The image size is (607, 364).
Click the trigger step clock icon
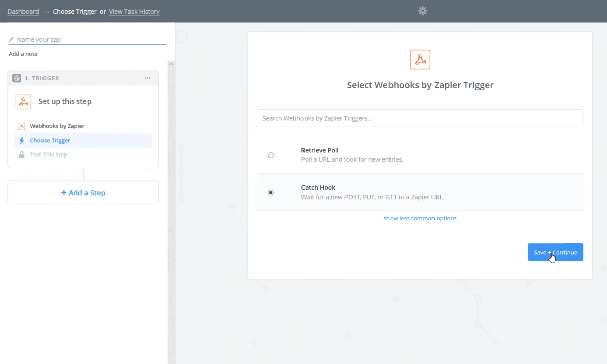click(17, 78)
